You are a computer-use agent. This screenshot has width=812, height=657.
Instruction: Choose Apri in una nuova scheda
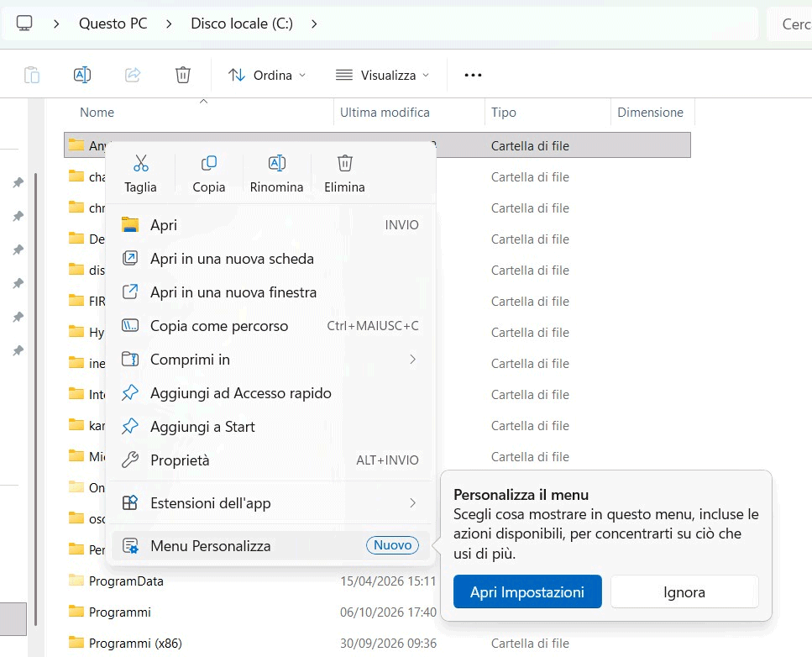pyautogui.click(x=271, y=259)
